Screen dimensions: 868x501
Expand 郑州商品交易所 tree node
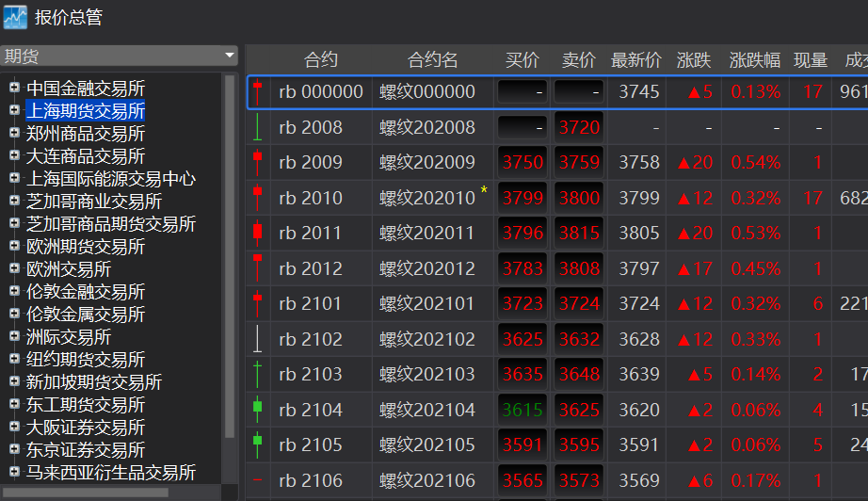(14, 132)
